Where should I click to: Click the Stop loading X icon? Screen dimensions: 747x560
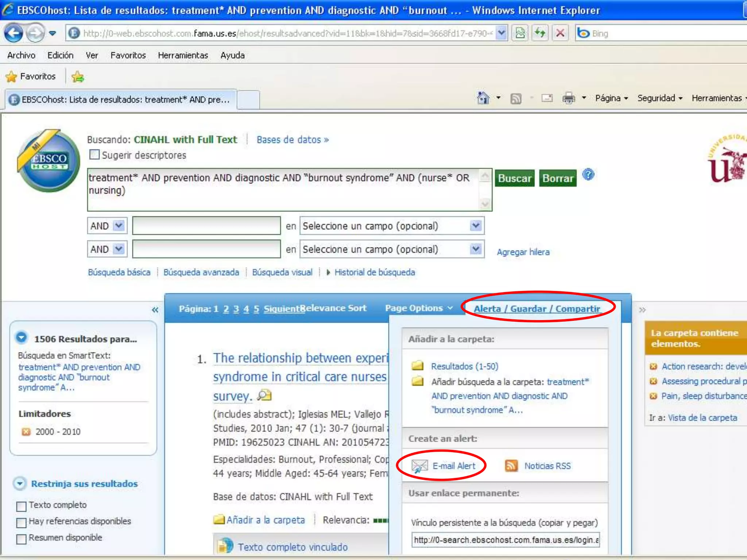pyautogui.click(x=560, y=33)
